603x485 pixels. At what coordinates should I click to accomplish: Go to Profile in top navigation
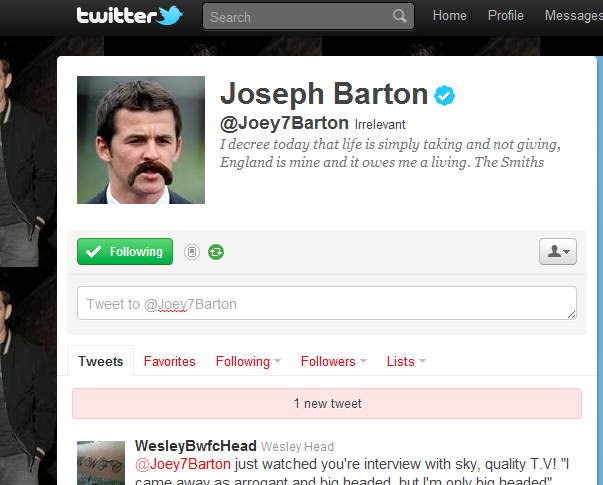click(x=505, y=16)
